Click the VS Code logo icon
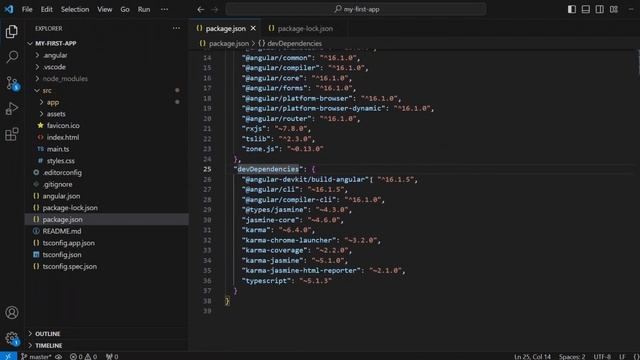This screenshot has height=360, width=640. tap(9, 9)
